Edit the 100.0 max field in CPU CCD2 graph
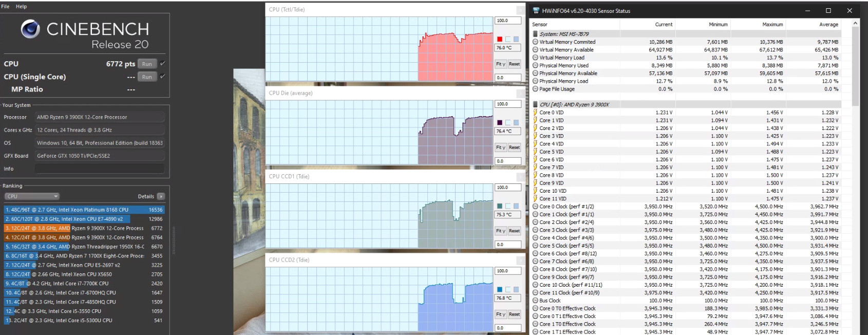Image resolution: width=868 pixels, height=335 pixels. pyautogui.click(x=508, y=271)
